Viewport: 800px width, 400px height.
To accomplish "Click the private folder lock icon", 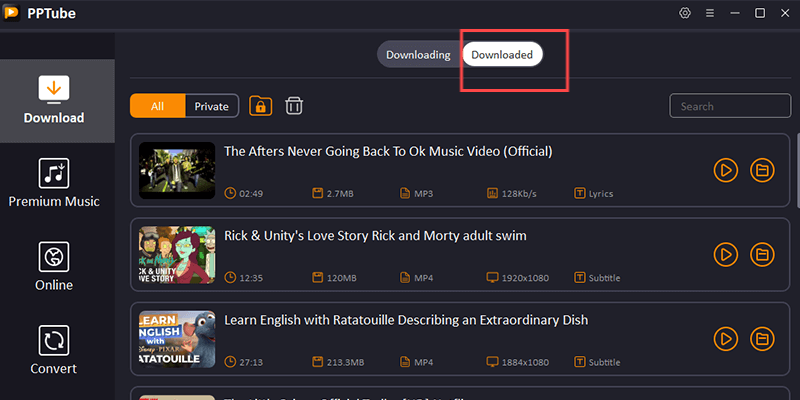I will 260,106.
